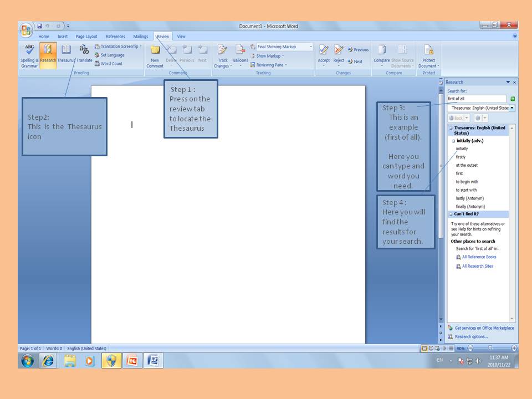Click the Translate icon
The image size is (532, 399).
(84, 54)
